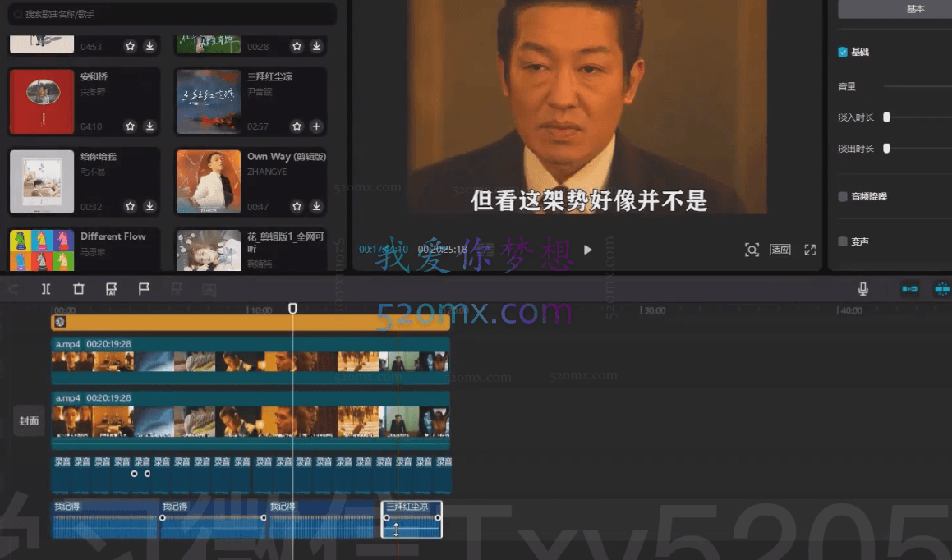Open voiceover recording with the microphone icon
Viewport: 952px width, 560px height.
(x=862, y=288)
